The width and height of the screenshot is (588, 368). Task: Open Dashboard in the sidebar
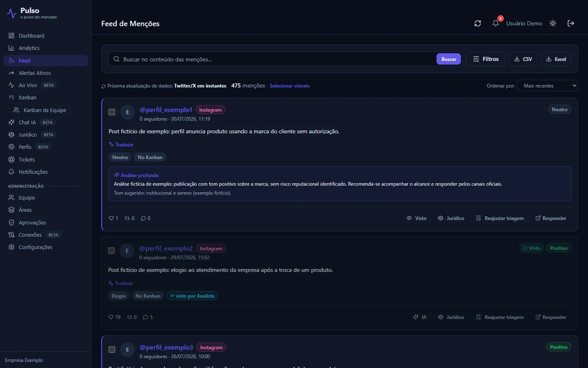[x=46, y=36]
